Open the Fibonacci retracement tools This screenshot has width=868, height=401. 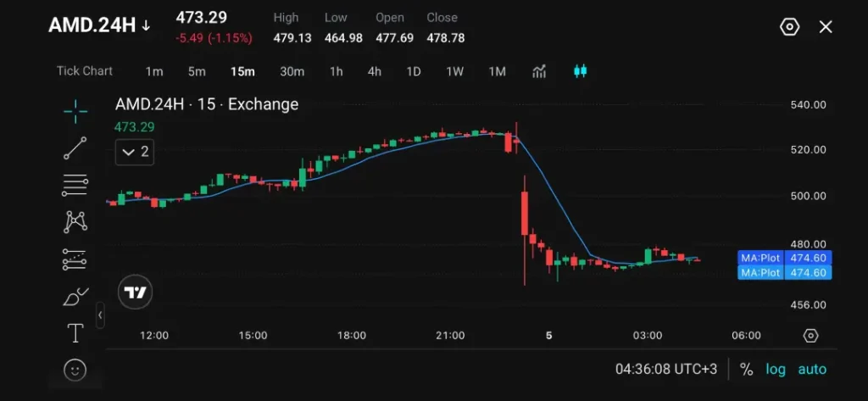[x=75, y=185]
